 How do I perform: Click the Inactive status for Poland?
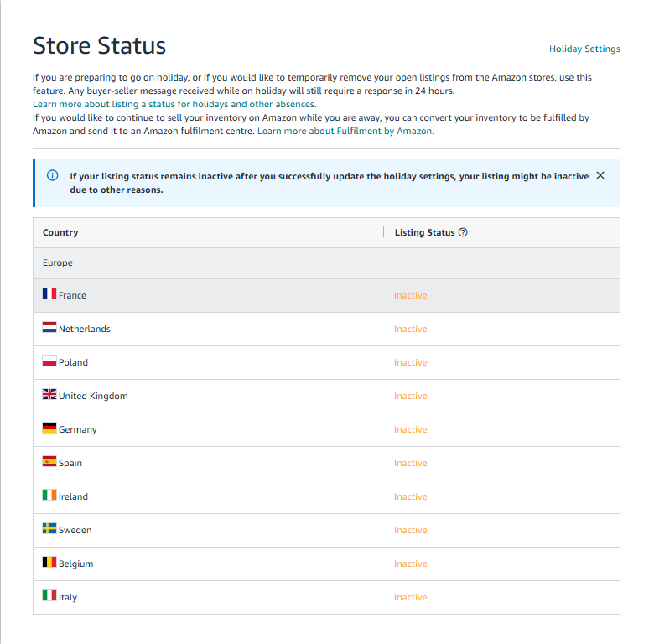pos(411,362)
